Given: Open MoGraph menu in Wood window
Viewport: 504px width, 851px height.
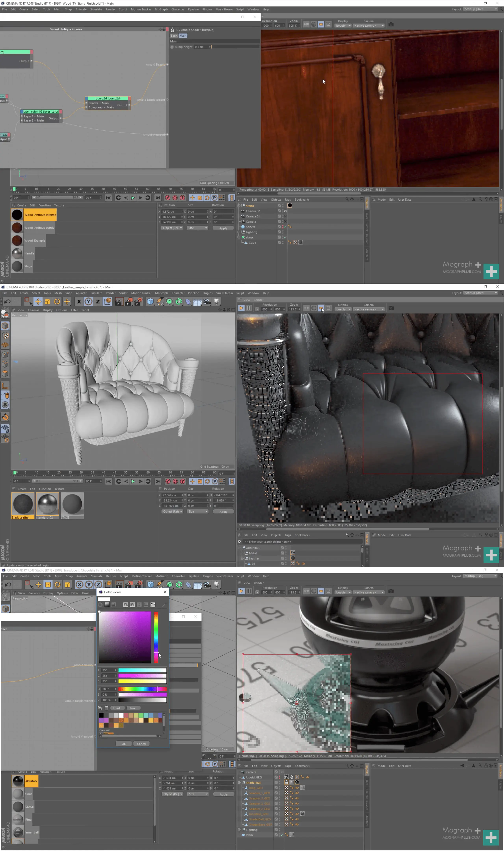Looking at the screenshot, I should [161, 9].
